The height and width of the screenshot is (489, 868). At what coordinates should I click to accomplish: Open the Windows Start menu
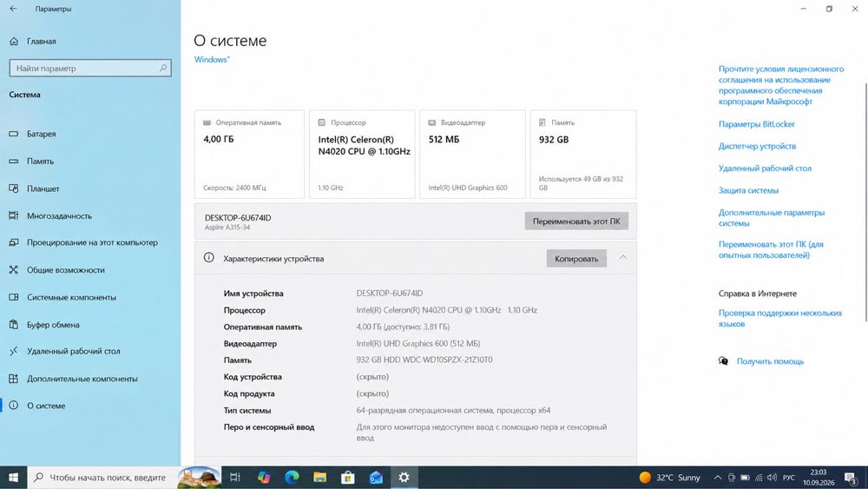pos(13,477)
